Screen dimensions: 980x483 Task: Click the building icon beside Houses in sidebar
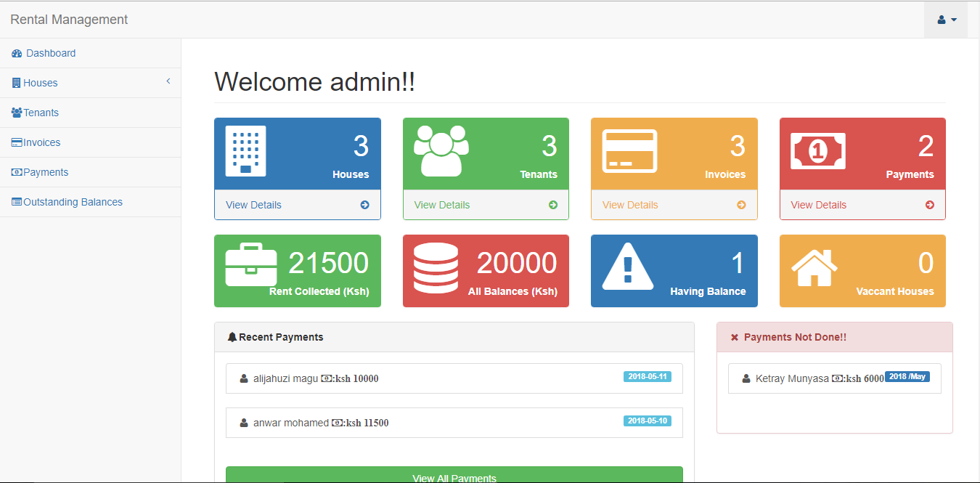(x=16, y=83)
